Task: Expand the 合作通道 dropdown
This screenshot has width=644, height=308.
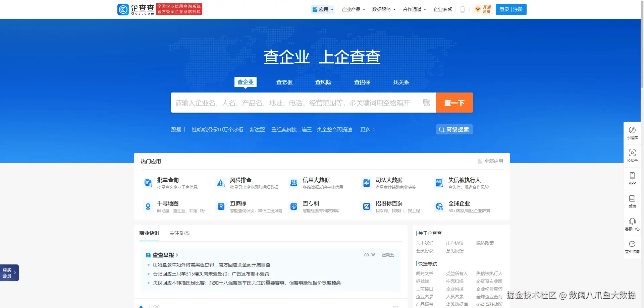Action: [415, 9]
